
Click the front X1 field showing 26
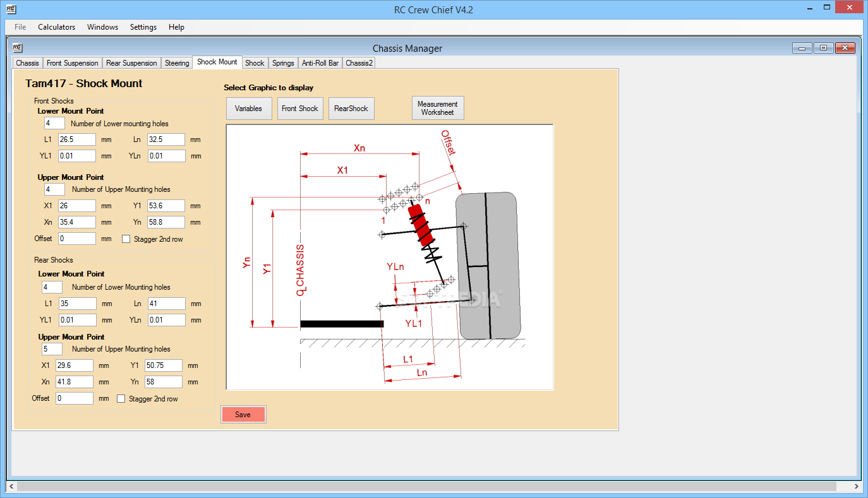77,206
